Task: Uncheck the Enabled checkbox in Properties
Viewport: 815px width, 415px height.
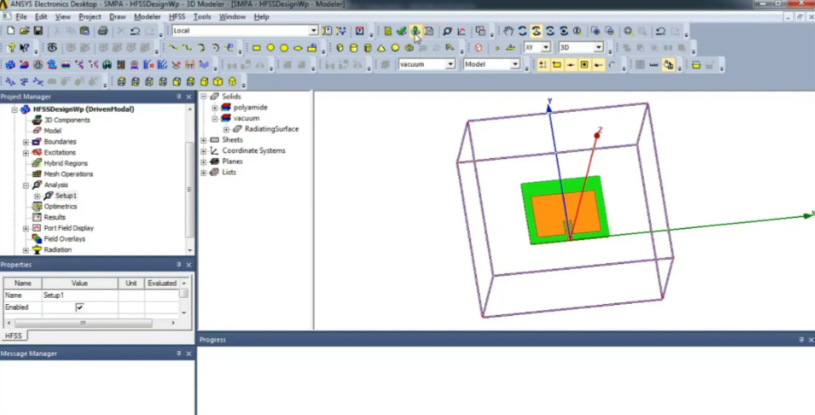Action: 80,308
